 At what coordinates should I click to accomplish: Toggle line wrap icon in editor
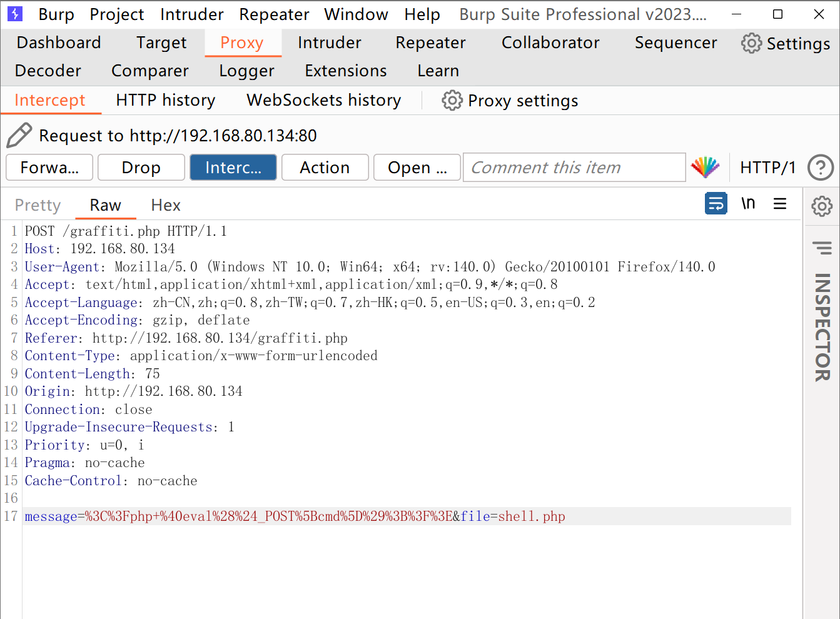coord(716,203)
